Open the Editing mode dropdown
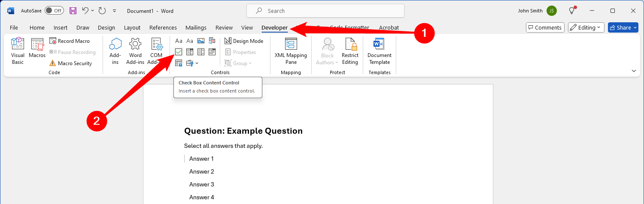 [586, 27]
